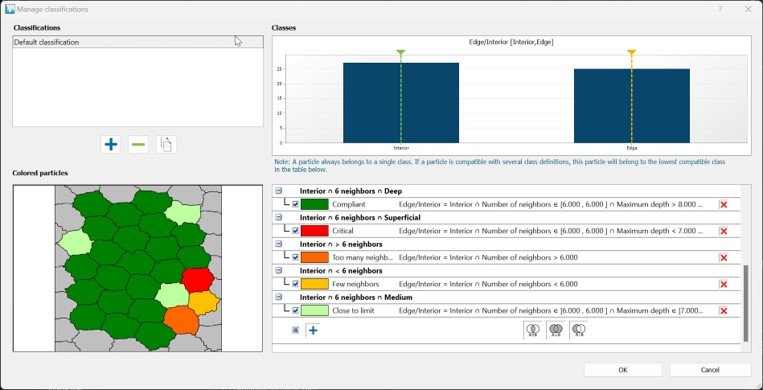Screen dimensions: 763x390
Task: Click the chart title Edge/Interior [Interior,Edge]
Action: (511, 42)
